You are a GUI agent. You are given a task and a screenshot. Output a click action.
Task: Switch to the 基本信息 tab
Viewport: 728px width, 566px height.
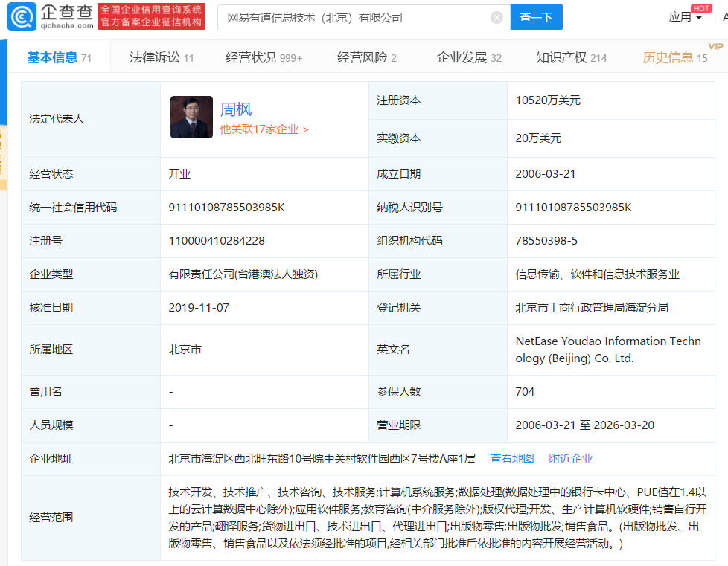coord(59,57)
